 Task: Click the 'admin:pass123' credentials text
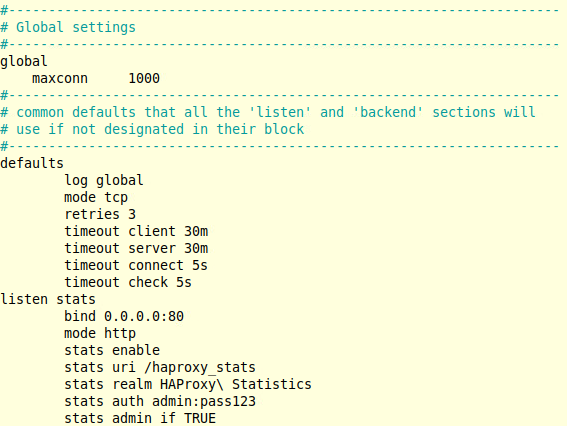(x=204, y=401)
